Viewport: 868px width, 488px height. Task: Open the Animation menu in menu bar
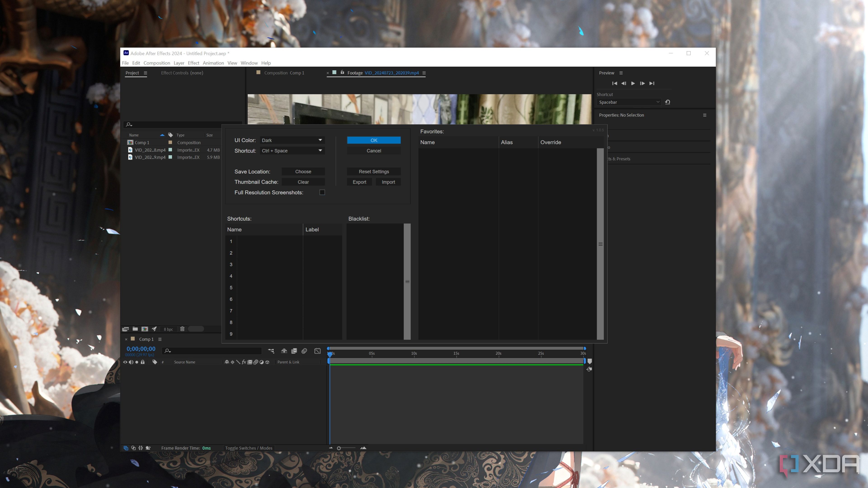tap(213, 63)
